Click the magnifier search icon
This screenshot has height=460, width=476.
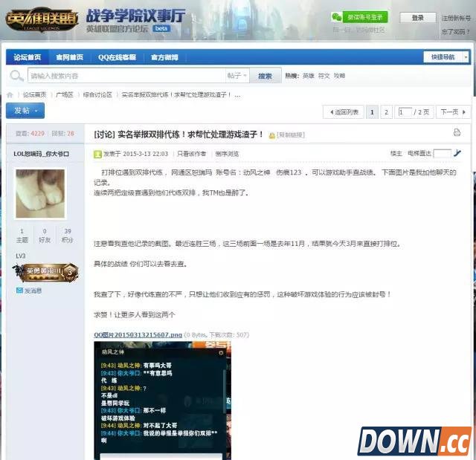pos(16,76)
